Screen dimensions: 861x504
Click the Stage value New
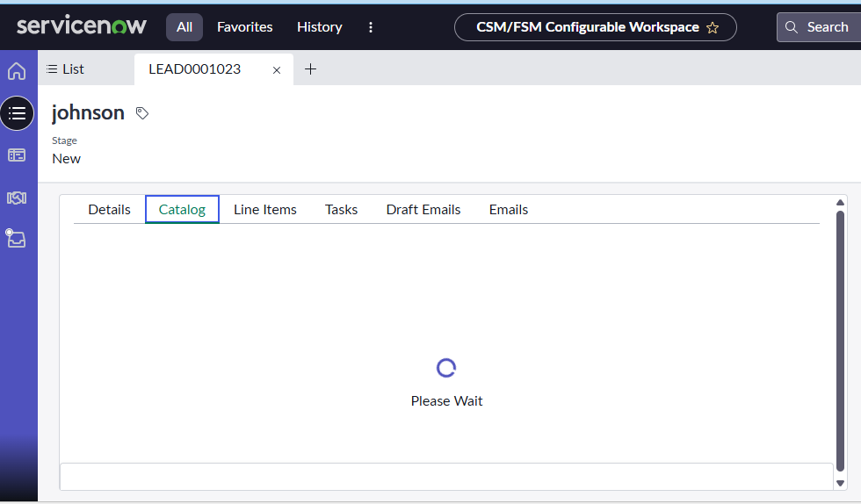click(x=67, y=159)
